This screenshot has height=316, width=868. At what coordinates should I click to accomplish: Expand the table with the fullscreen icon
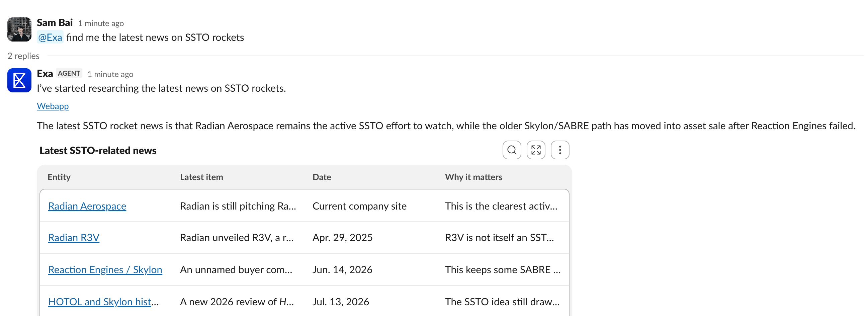pos(536,150)
